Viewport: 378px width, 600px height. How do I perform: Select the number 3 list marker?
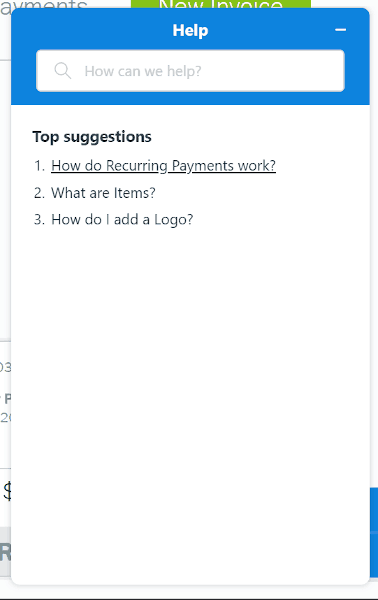39,220
